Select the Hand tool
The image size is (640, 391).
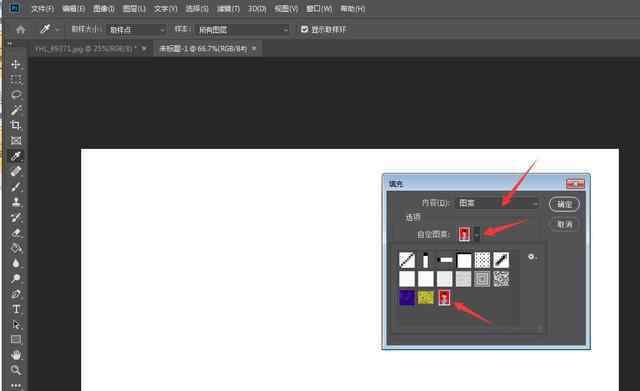(x=16, y=355)
